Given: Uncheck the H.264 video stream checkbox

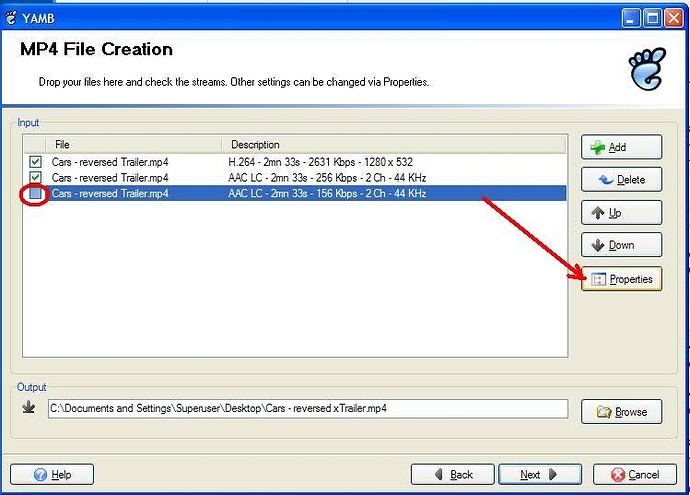Looking at the screenshot, I should [x=35, y=162].
